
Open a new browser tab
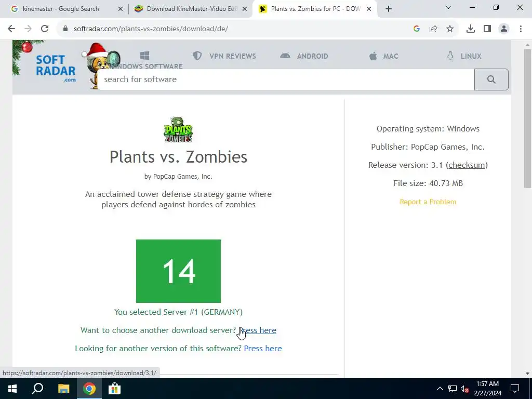click(389, 9)
